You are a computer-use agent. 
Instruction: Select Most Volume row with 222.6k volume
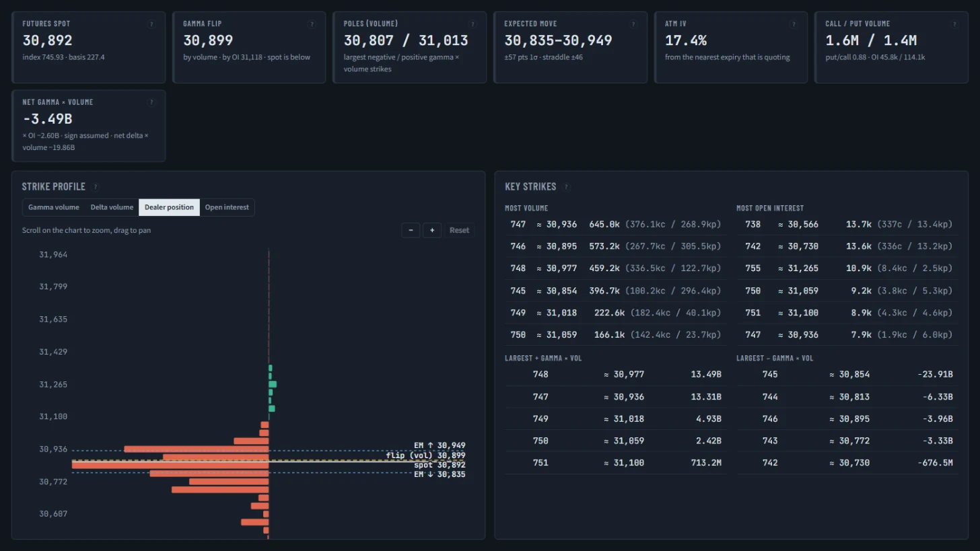(x=616, y=313)
